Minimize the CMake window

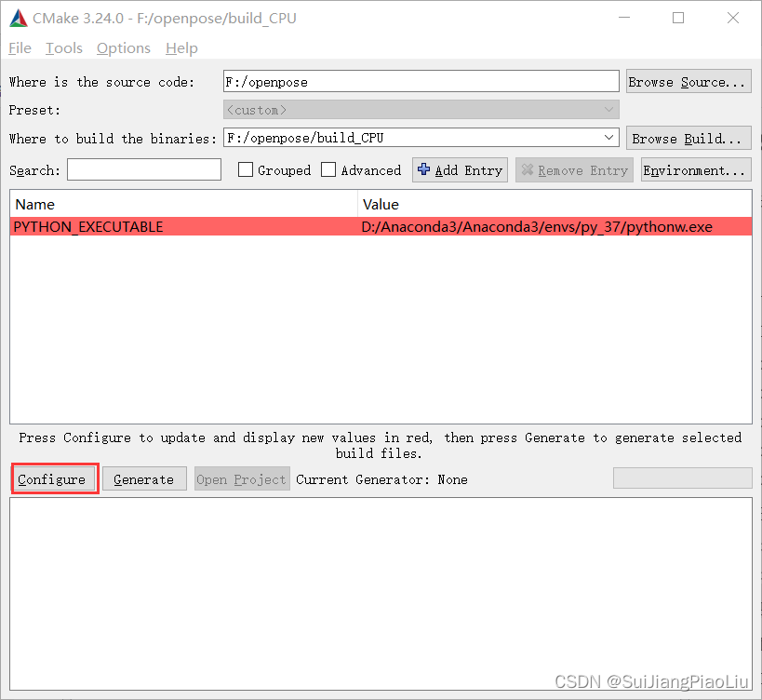coord(624,18)
